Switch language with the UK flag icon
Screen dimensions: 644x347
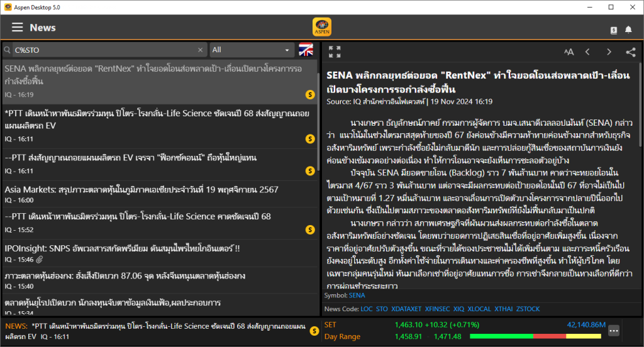click(x=306, y=50)
